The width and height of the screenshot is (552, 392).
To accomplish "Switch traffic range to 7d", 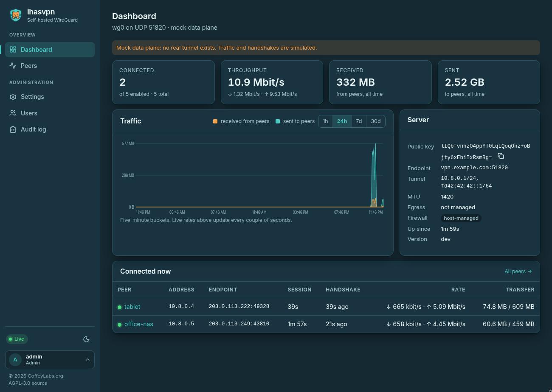I will [359, 121].
